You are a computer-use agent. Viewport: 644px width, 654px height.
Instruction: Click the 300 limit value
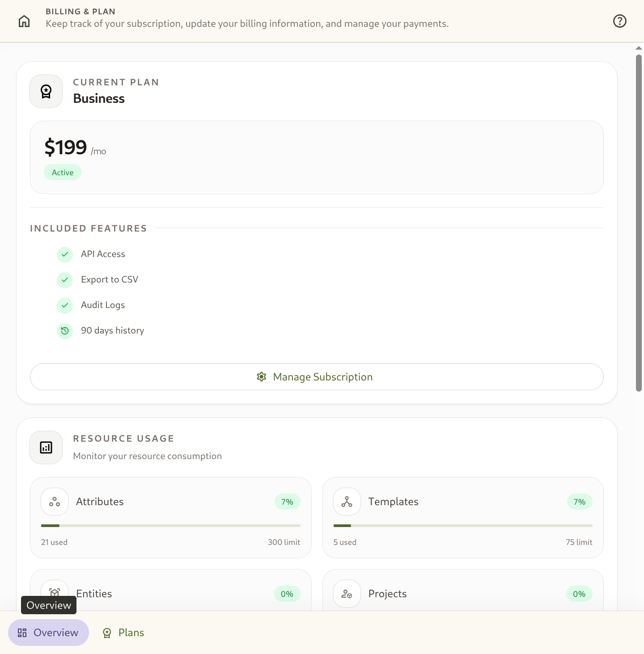click(x=284, y=542)
